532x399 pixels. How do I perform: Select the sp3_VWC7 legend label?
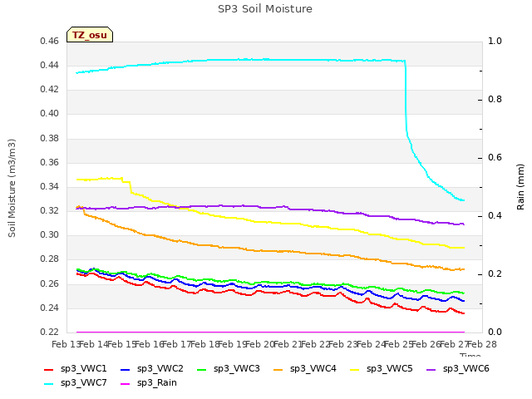(83, 383)
